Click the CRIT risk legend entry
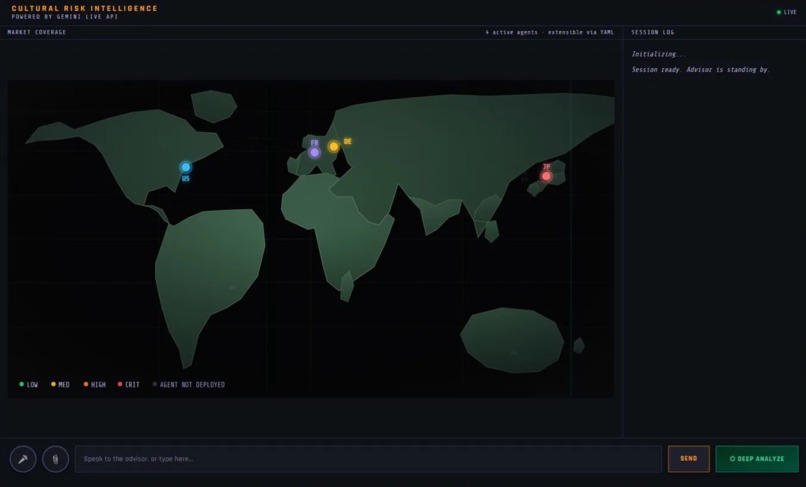Viewport: 806px width, 487px height. pyautogui.click(x=129, y=385)
